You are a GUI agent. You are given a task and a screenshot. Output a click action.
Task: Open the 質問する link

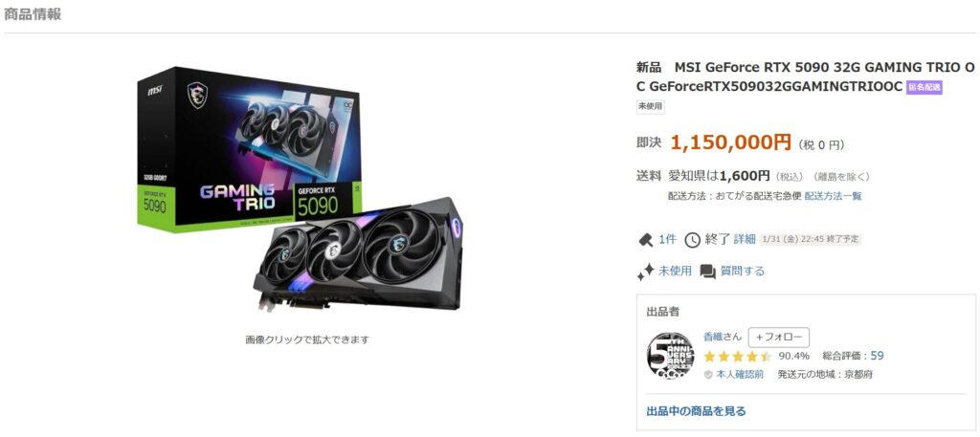tap(743, 271)
